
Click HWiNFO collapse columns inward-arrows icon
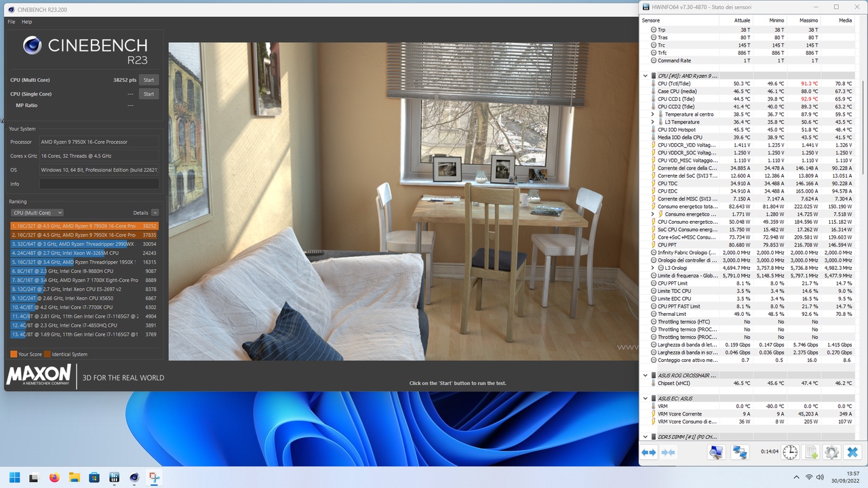(668, 452)
